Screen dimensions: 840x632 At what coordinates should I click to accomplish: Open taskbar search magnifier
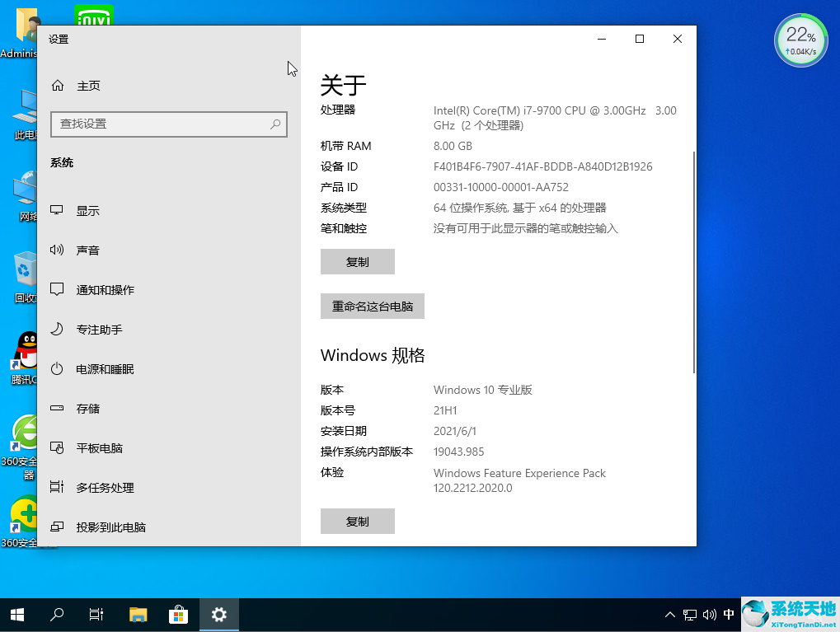(x=57, y=615)
